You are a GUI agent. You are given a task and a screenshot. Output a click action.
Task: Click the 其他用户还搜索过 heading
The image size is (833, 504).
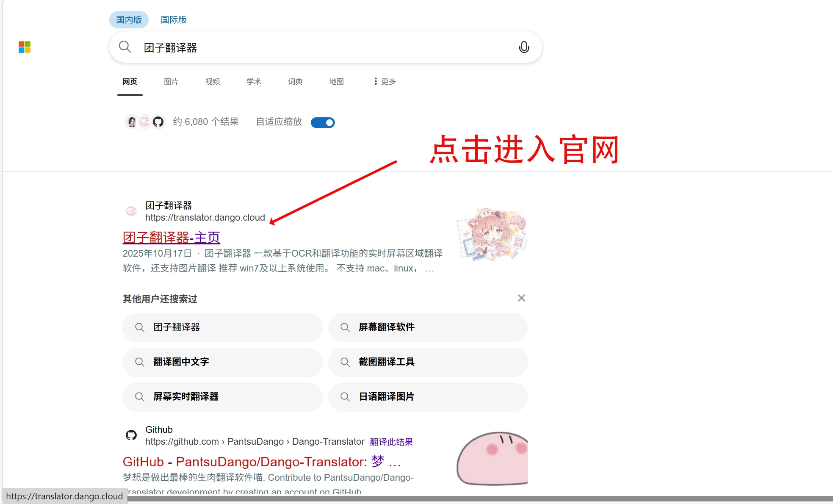[x=160, y=299]
